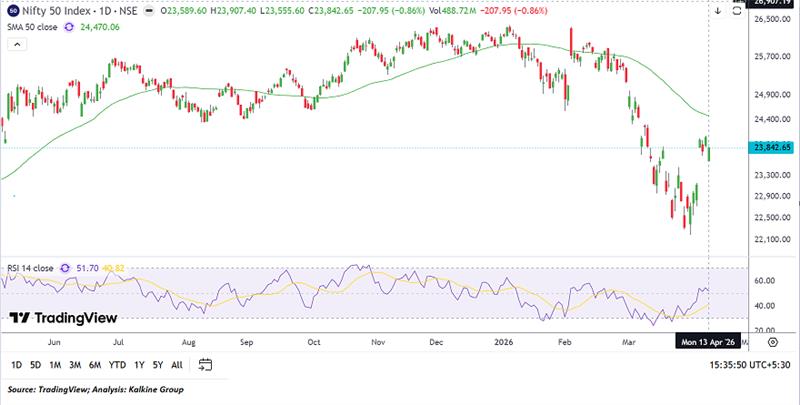This screenshot has width=800, height=405.
Task: Click the market status pill next to NSE
Action: (x=148, y=11)
